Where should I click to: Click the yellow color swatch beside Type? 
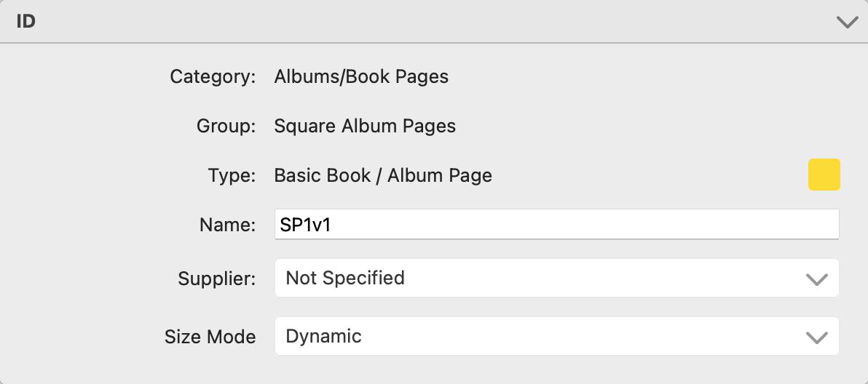pos(824,175)
